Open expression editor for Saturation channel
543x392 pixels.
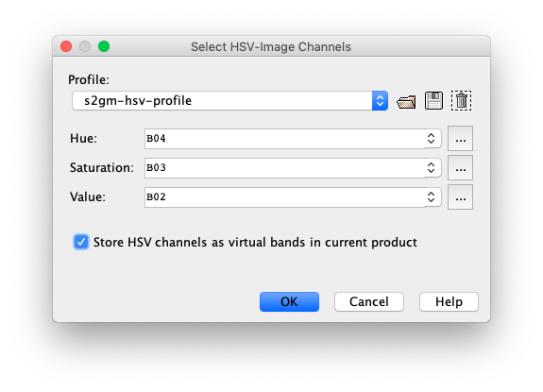click(460, 168)
